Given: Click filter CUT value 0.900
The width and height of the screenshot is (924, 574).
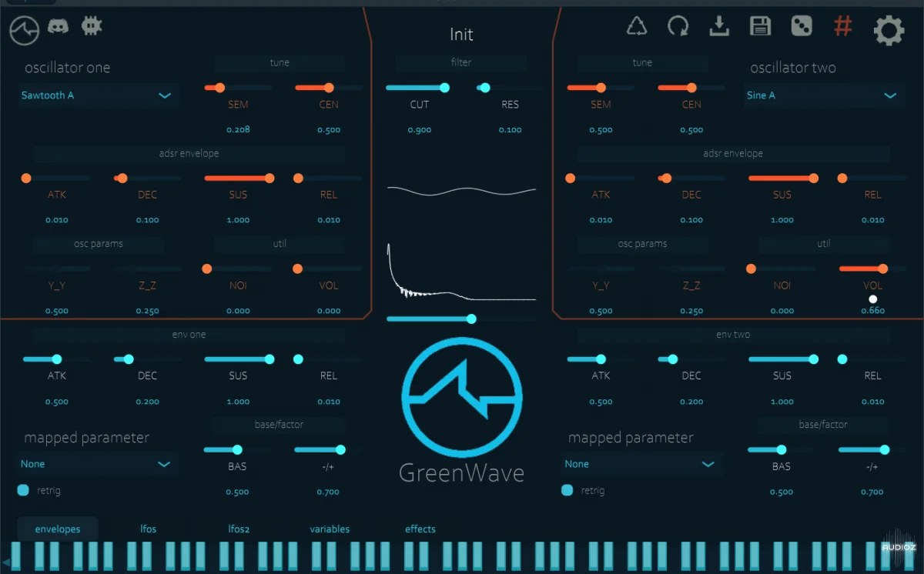Looking at the screenshot, I should 420,130.
